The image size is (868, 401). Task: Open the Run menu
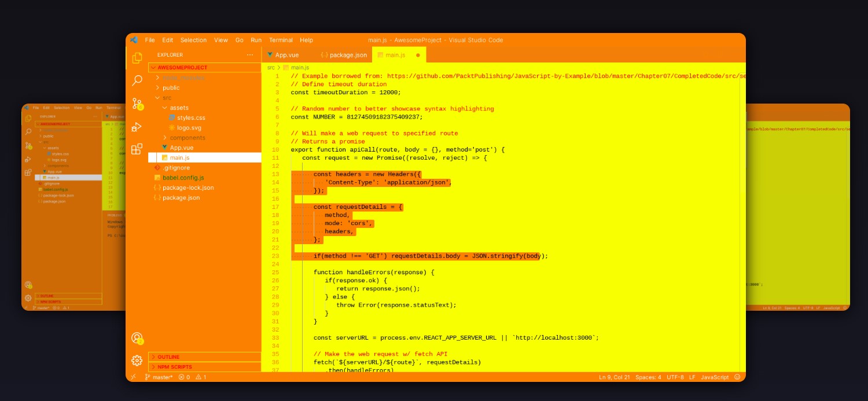pyautogui.click(x=256, y=40)
